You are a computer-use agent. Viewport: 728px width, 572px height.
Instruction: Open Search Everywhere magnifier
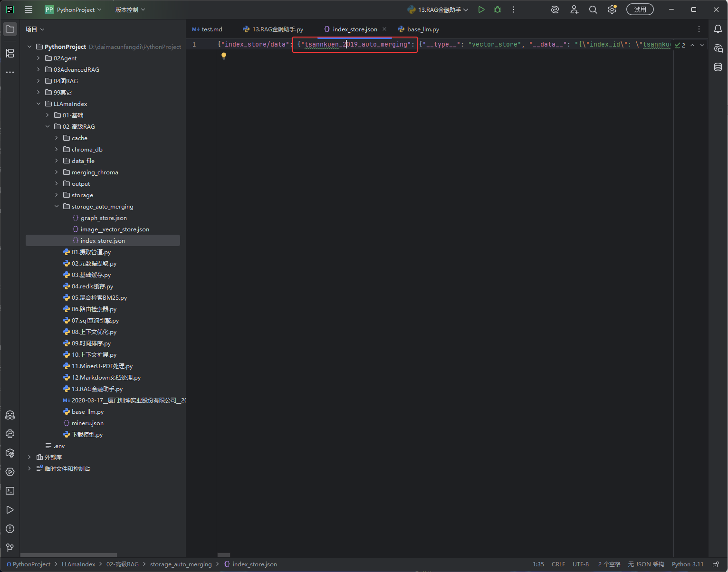pyautogui.click(x=593, y=10)
